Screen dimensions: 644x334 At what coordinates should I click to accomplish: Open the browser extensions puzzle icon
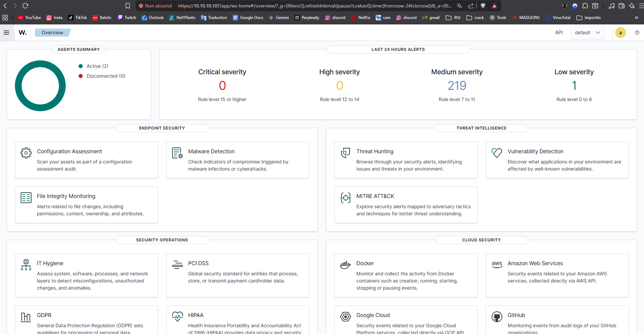[585, 6]
